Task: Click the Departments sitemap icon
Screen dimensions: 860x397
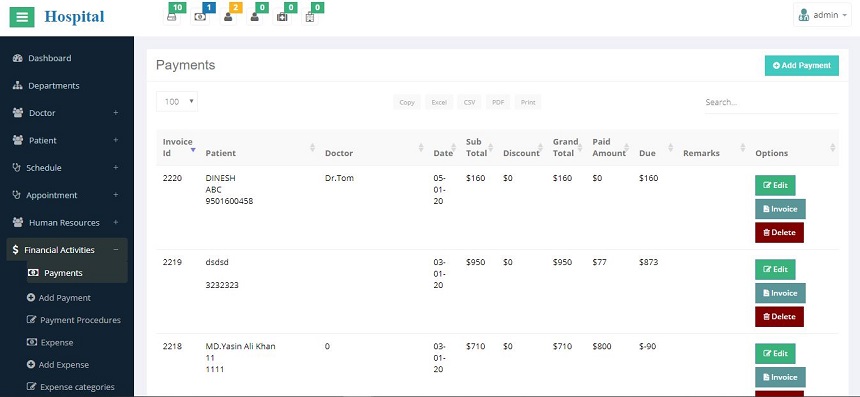Action: pyautogui.click(x=18, y=86)
